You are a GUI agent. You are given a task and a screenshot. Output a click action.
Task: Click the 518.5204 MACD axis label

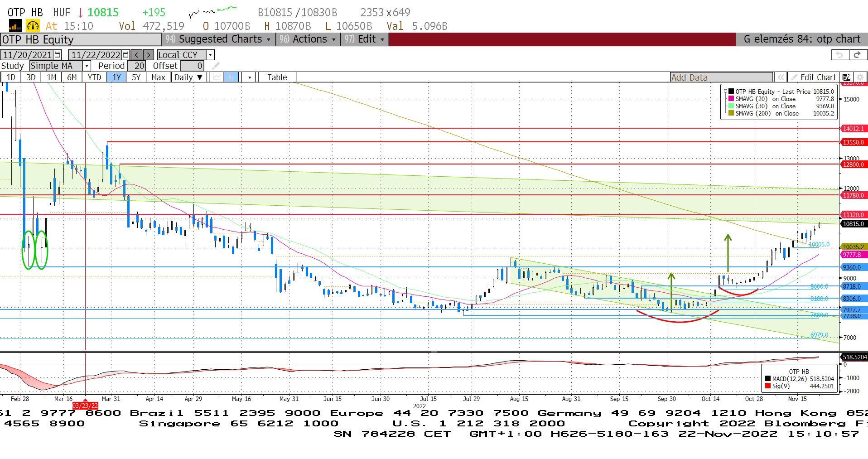[x=854, y=357]
